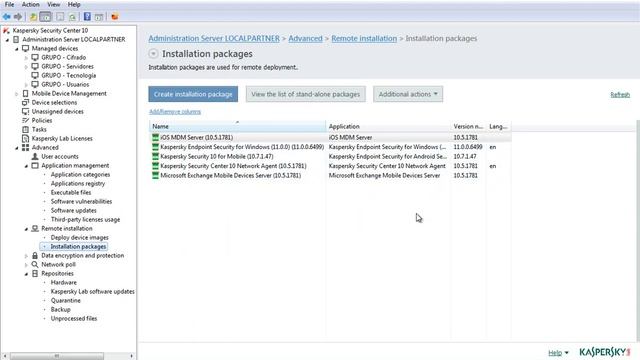The height and width of the screenshot is (360, 640).
Task: Click the Policies icon in tree
Action: pos(25,120)
